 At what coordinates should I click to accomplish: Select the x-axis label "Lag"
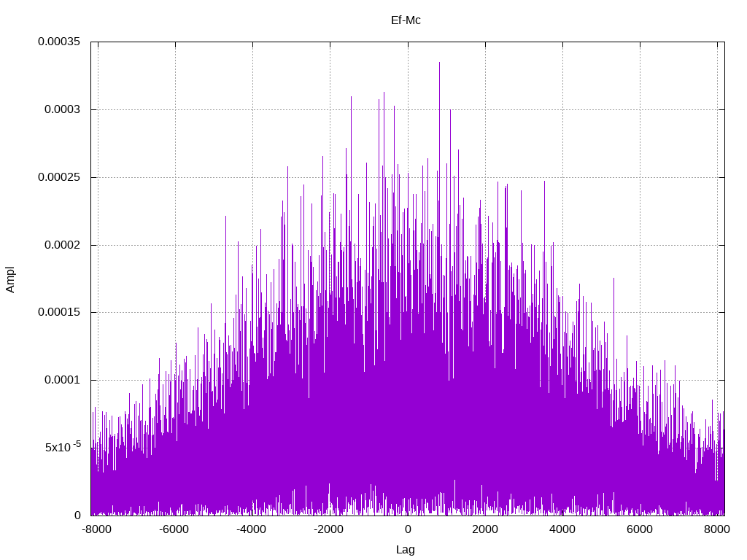point(406,550)
